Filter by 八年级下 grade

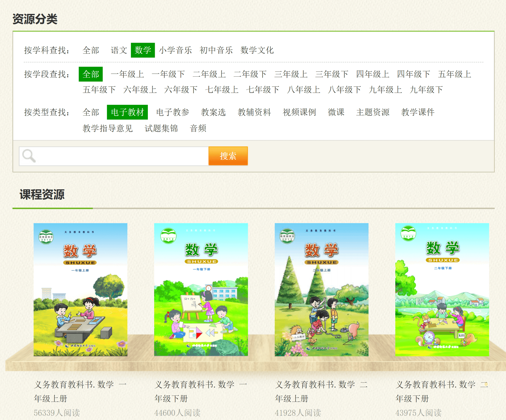[344, 90]
